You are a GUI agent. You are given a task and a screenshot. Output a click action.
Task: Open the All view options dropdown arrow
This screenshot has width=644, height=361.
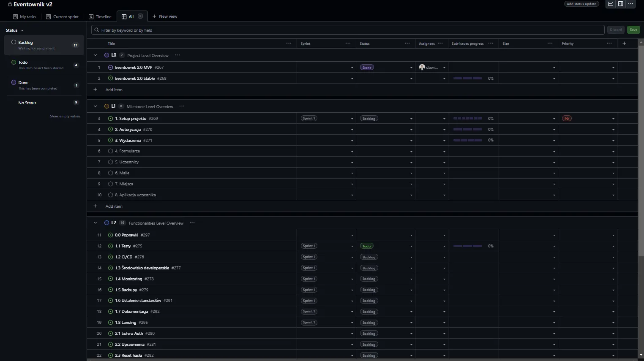coord(140,16)
